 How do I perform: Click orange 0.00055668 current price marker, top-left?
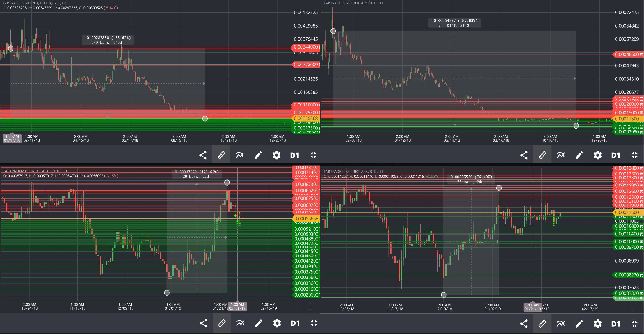(x=306, y=119)
